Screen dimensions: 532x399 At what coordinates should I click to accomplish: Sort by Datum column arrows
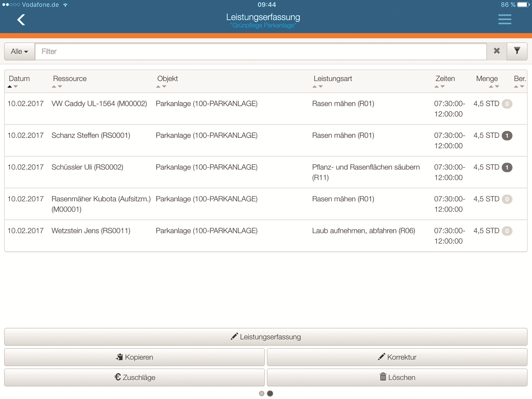(12, 86)
